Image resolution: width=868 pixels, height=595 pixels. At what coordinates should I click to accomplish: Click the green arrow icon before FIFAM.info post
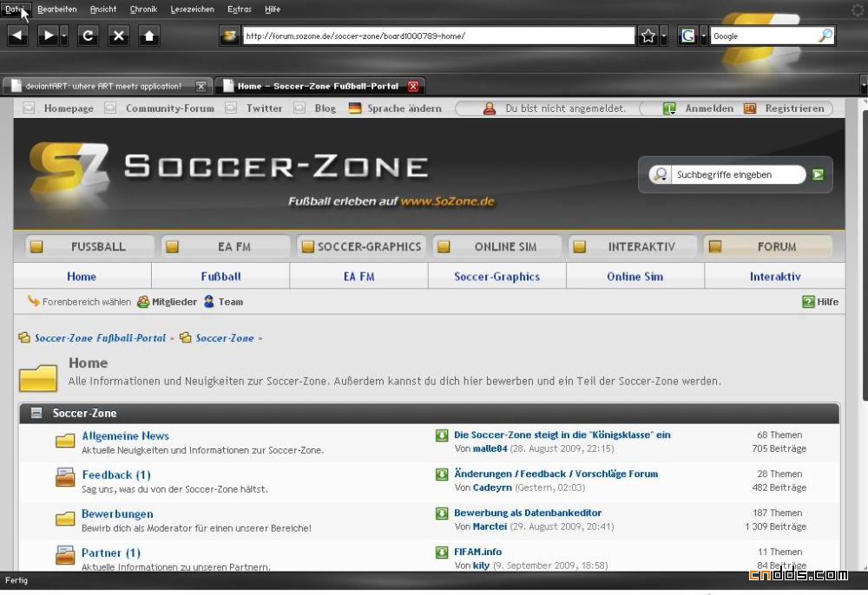(442, 552)
